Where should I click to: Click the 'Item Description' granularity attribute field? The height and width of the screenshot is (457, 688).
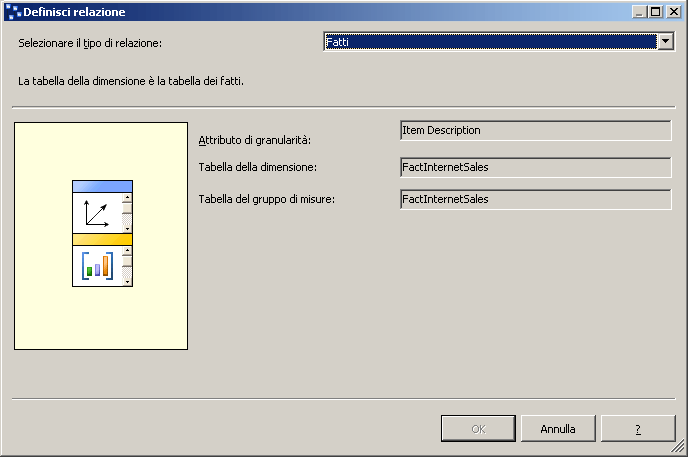click(534, 131)
